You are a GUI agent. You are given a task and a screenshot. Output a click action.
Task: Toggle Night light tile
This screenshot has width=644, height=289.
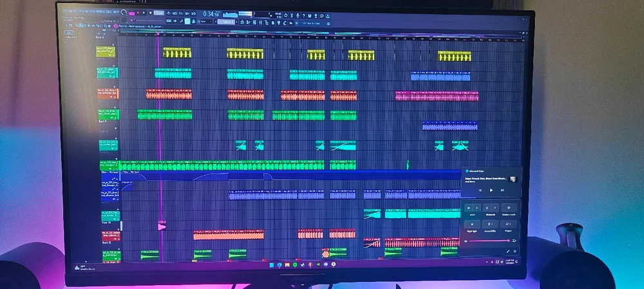[472, 224]
